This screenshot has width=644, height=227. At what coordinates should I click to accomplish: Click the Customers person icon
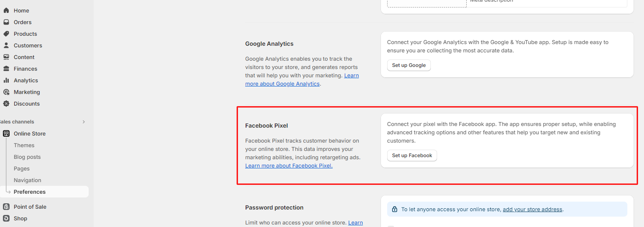click(x=6, y=45)
